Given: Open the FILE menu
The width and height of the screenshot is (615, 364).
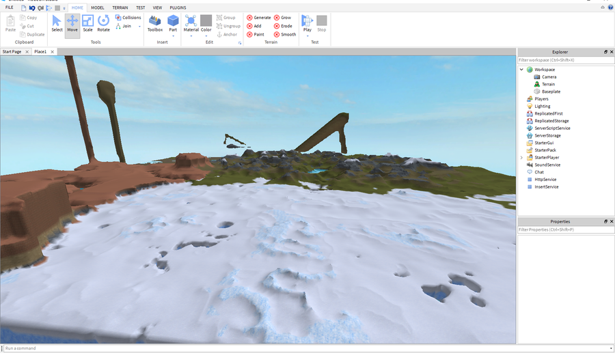Looking at the screenshot, I should 10,8.
